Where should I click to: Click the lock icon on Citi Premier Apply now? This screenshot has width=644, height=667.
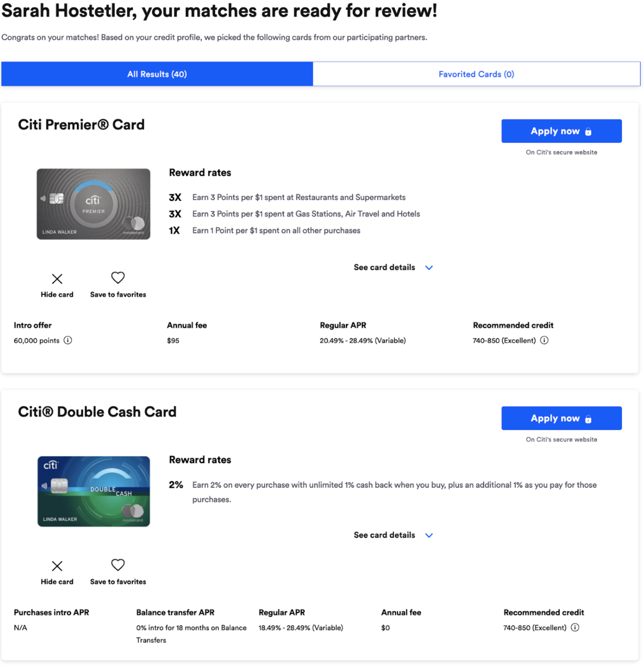(588, 132)
